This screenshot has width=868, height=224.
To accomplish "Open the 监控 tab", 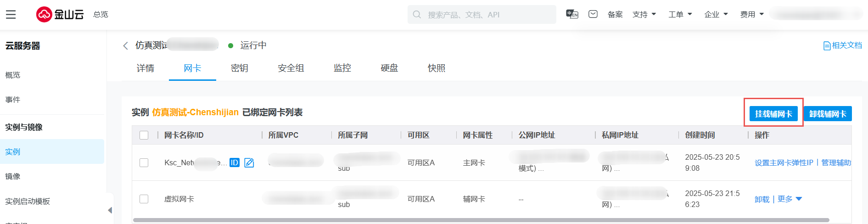I will tap(342, 68).
